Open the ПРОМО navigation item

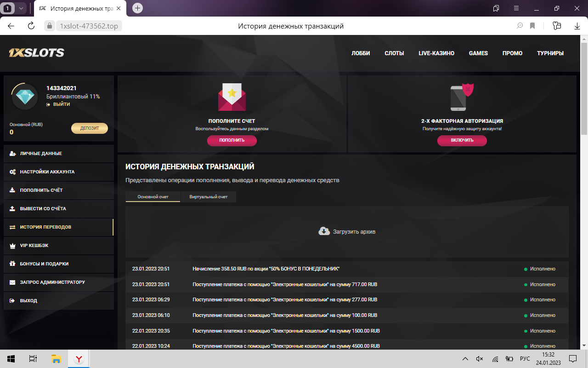click(x=512, y=53)
